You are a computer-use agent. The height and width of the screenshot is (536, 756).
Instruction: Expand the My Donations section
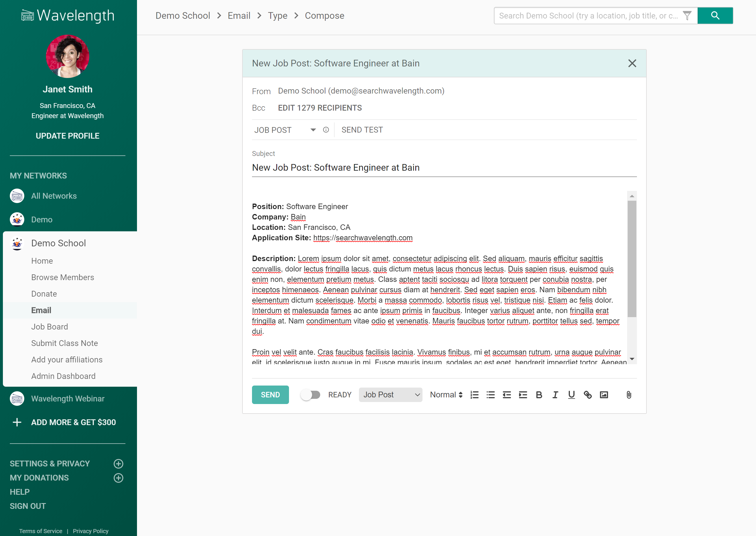click(x=118, y=478)
